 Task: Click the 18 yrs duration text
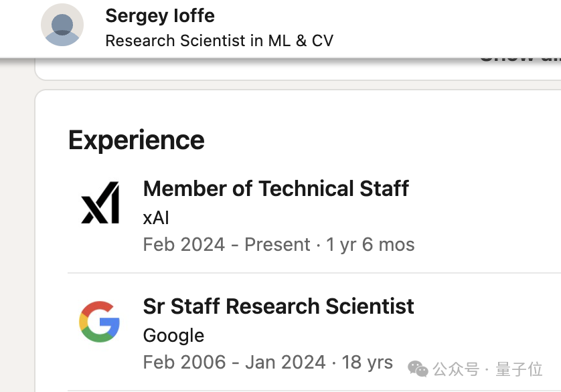point(368,363)
